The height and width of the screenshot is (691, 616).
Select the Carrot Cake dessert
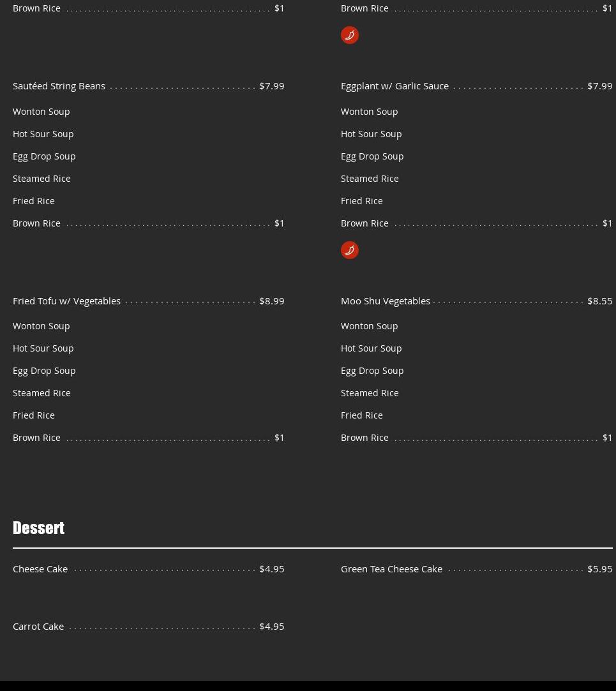(38, 626)
